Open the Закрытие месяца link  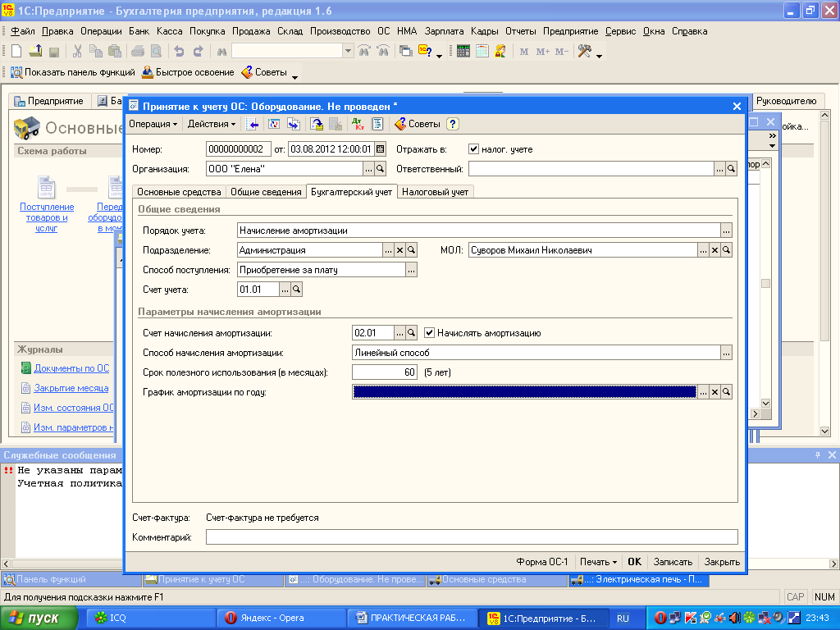(71, 388)
